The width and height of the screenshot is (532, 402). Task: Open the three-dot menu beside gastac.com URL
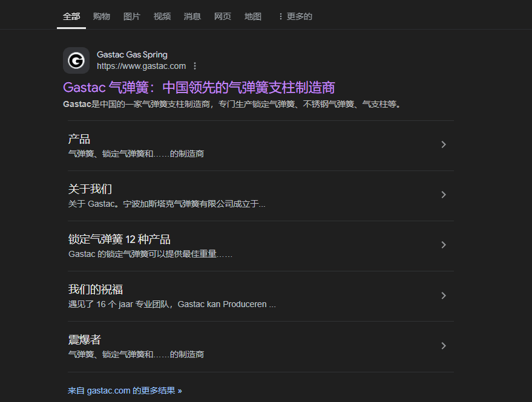195,66
